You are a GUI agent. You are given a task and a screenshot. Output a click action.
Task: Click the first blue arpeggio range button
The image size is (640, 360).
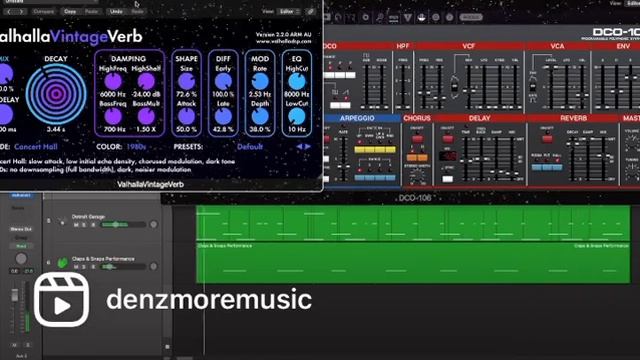point(359,178)
